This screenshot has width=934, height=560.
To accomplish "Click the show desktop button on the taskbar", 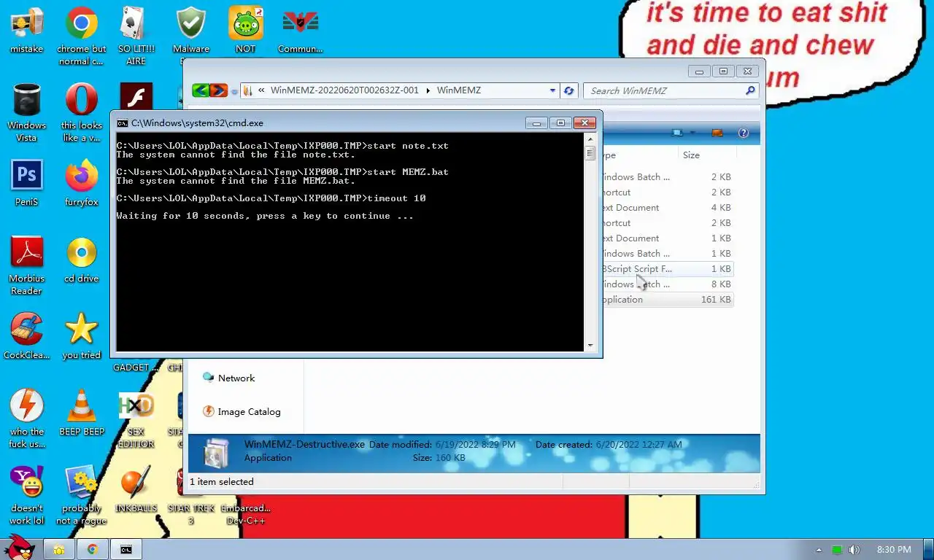I will pyautogui.click(x=928, y=550).
